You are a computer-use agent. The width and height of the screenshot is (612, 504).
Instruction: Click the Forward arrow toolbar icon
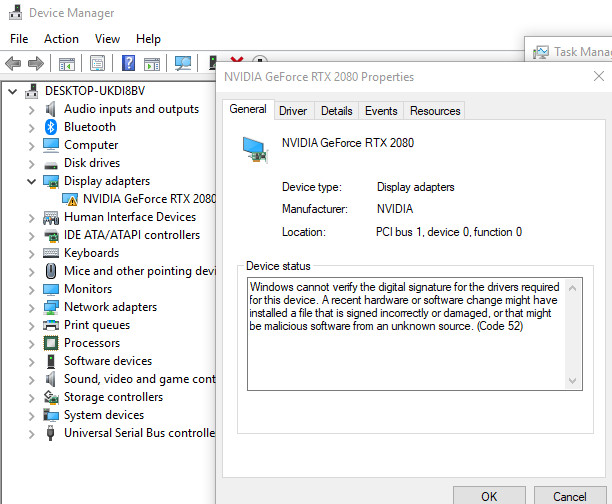[36, 63]
